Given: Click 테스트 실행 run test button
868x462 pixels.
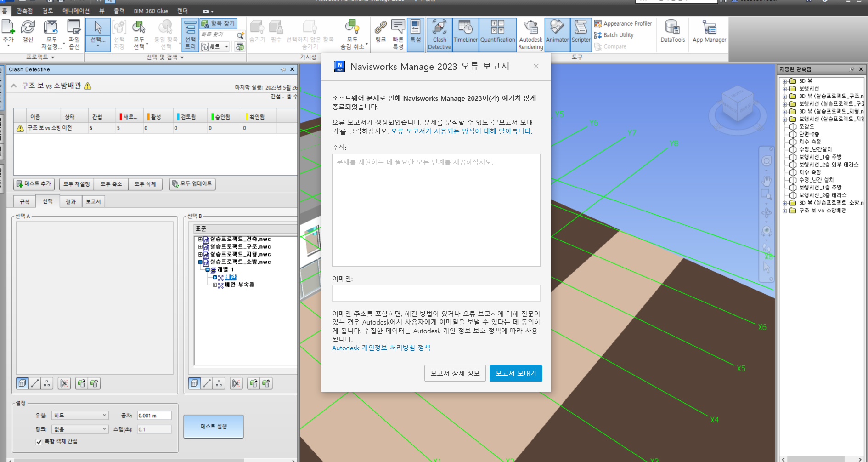Looking at the screenshot, I should click(x=214, y=427).
